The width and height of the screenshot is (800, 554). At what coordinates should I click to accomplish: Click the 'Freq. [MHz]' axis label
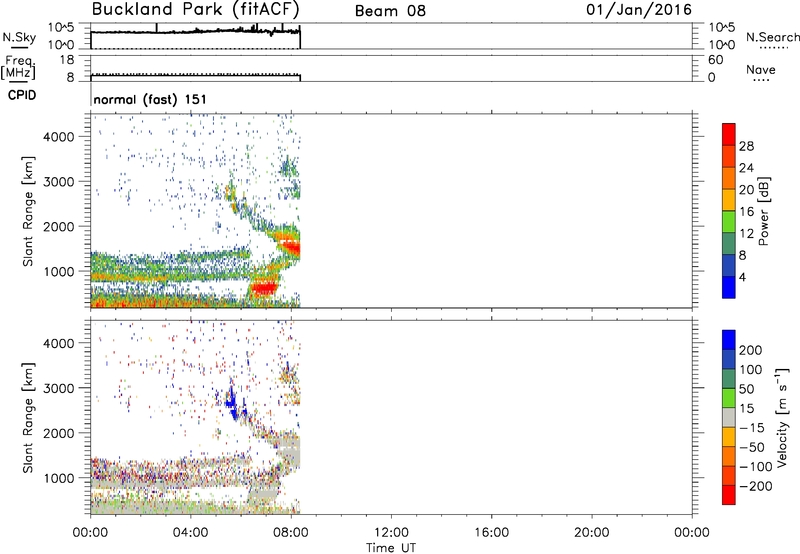[18, 68]
